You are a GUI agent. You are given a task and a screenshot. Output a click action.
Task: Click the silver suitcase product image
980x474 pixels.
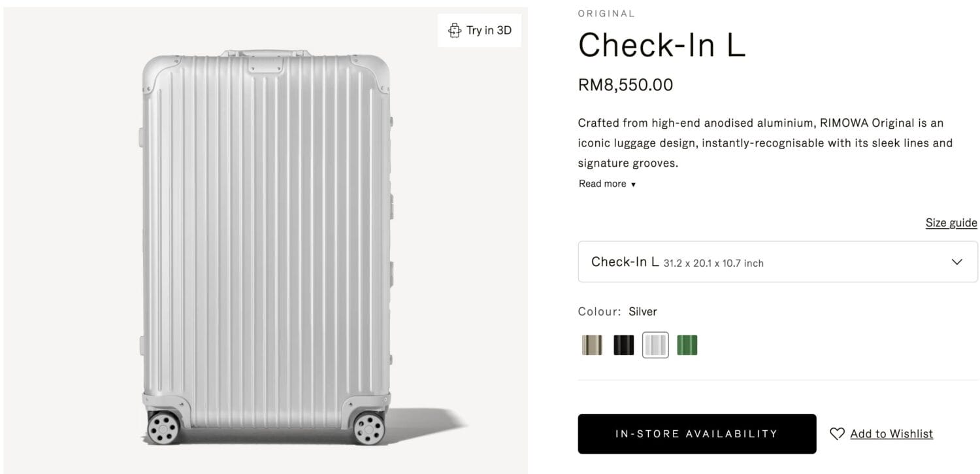[x=267, y=248]
